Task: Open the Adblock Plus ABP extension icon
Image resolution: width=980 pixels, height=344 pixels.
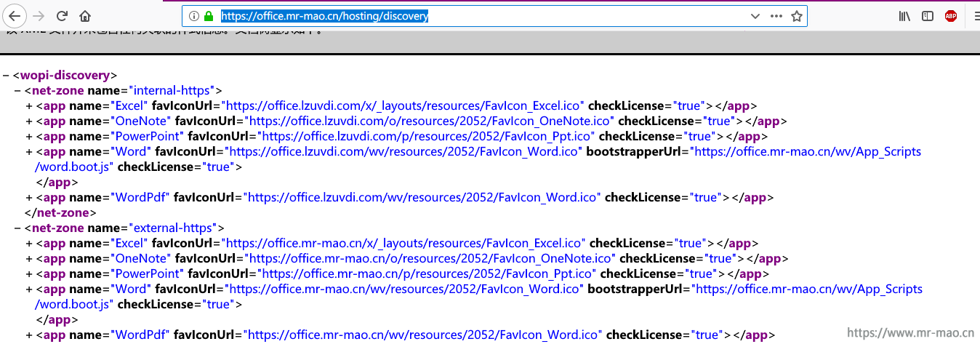Action: click(x=951, y=16)
